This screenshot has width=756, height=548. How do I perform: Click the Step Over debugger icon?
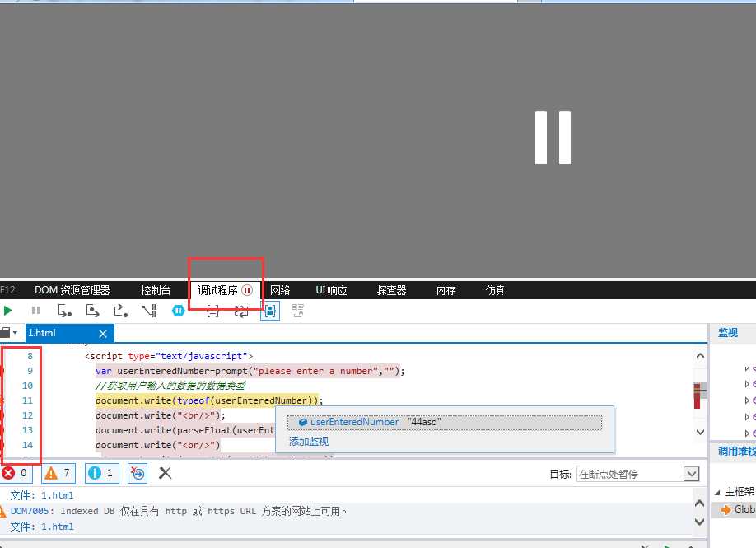point(92,311)
